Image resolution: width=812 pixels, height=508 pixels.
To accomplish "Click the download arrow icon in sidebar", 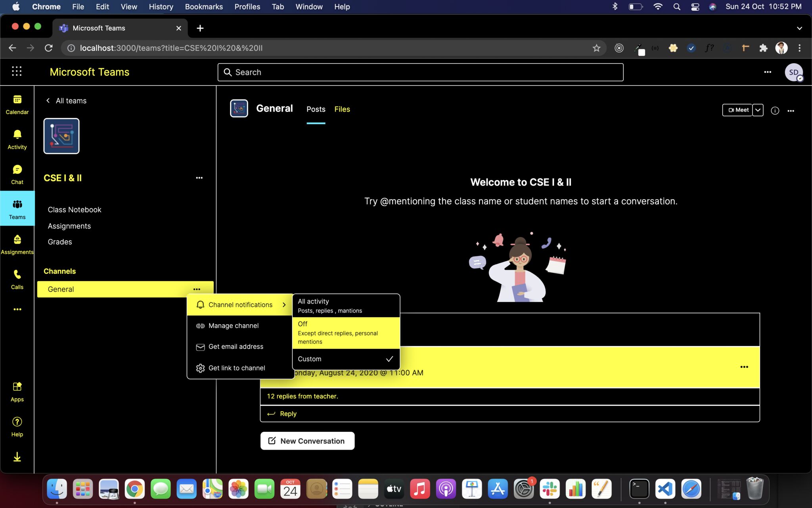I will (17, 457).
